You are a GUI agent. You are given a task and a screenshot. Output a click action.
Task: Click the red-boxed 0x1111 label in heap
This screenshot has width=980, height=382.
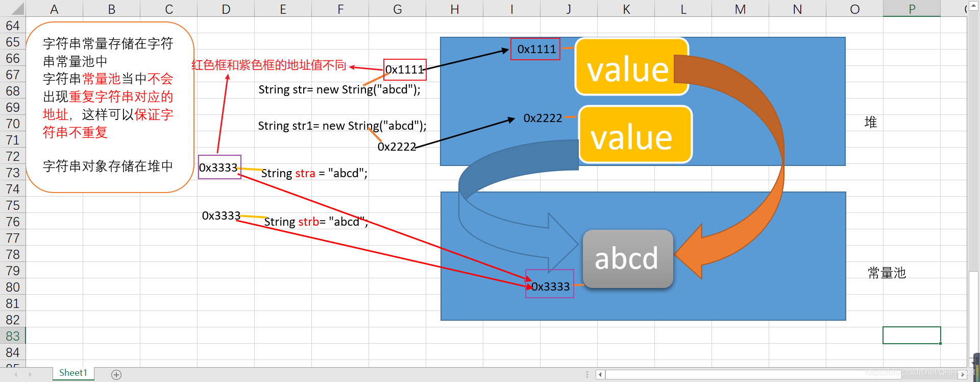point(535,49)
